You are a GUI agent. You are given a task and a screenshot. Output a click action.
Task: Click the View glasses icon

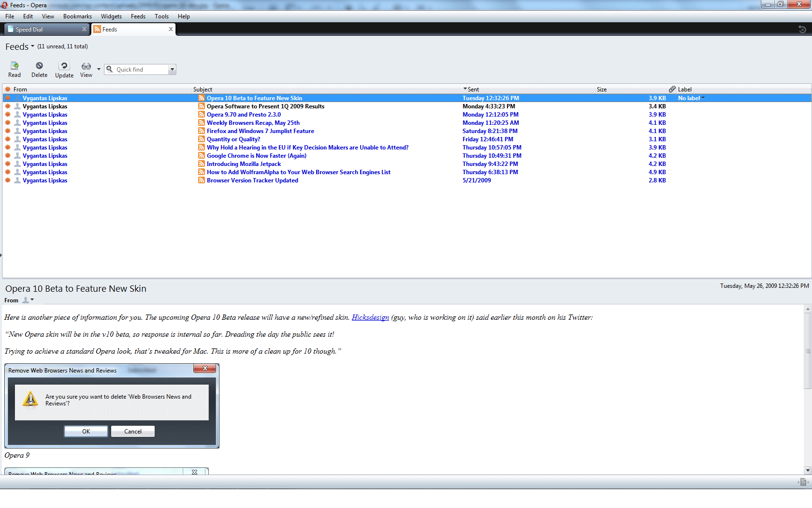click(x=86, y=66)
